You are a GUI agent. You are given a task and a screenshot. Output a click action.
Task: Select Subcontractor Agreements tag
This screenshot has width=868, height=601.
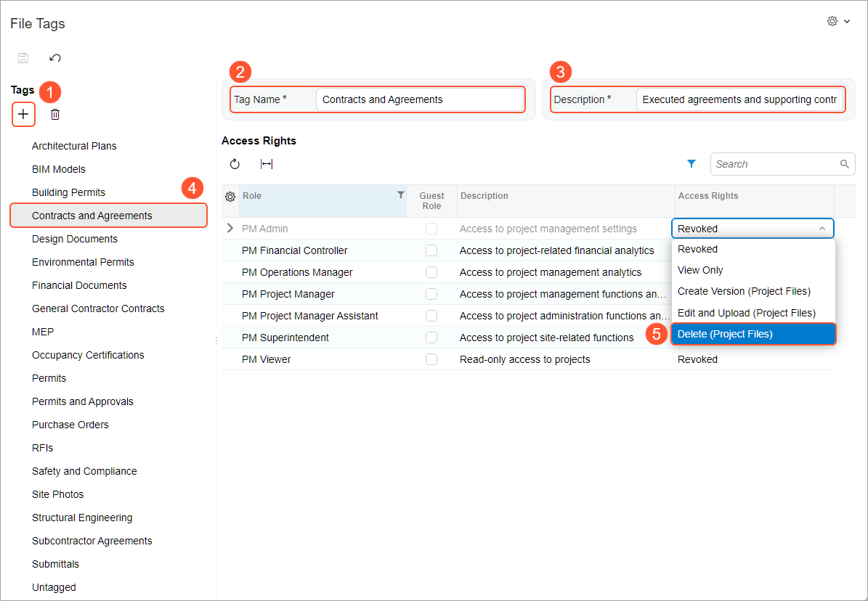[92, 541]
